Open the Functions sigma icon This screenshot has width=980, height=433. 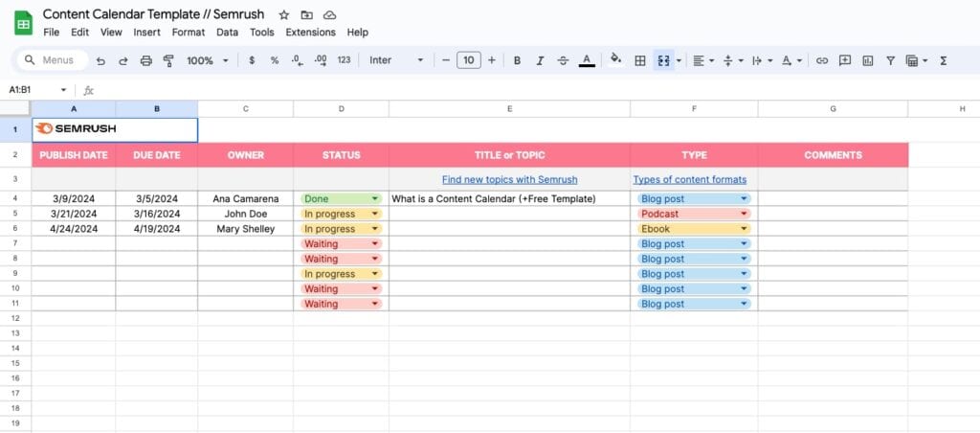(x=943, y=60)
